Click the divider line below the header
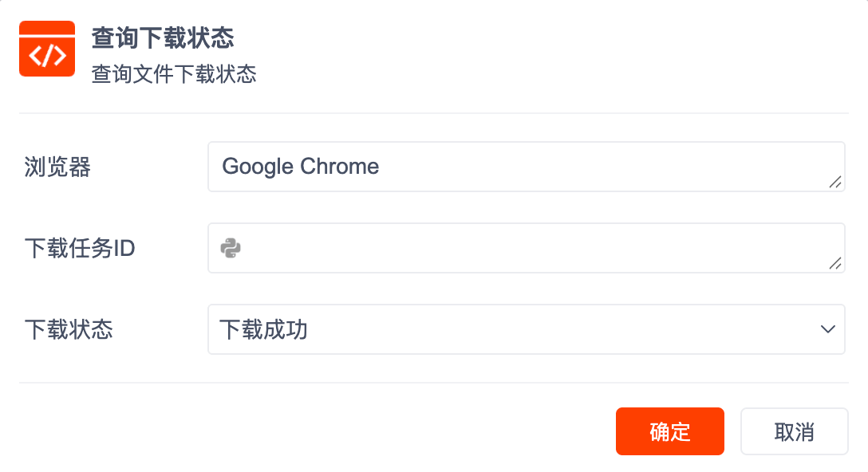 pyautogui.click(x=434, y=113)
